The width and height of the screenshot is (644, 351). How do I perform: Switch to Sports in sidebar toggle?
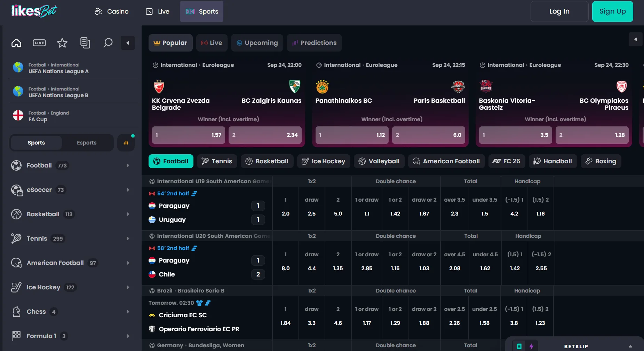[36, 143]
